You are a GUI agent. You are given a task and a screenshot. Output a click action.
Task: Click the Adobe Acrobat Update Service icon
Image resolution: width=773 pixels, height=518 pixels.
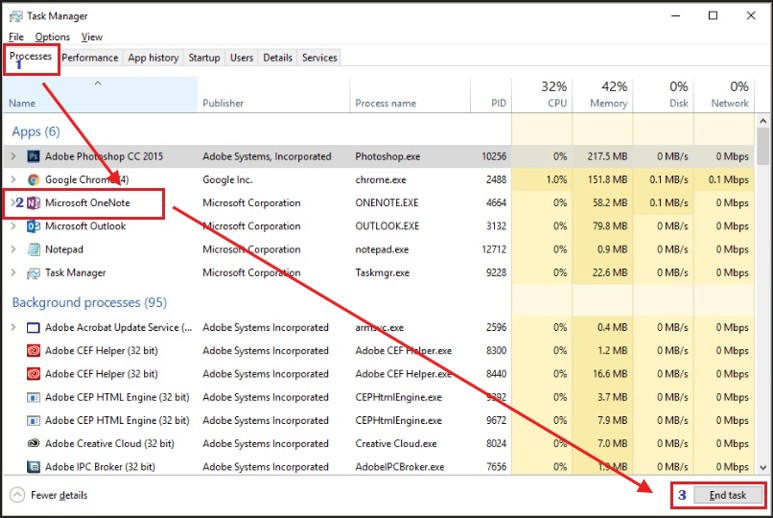pos(33,328)
